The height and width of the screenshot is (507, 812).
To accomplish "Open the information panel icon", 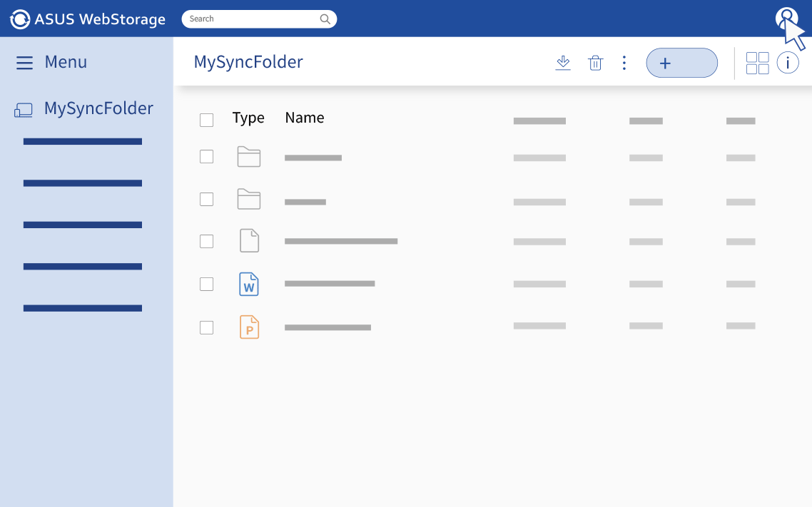I will point(788,63).
